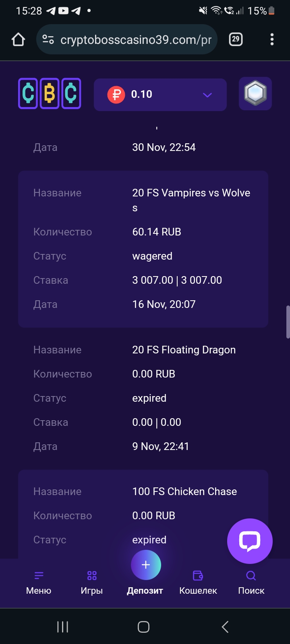Click the page scrollbar thumb

coord(288,322)
